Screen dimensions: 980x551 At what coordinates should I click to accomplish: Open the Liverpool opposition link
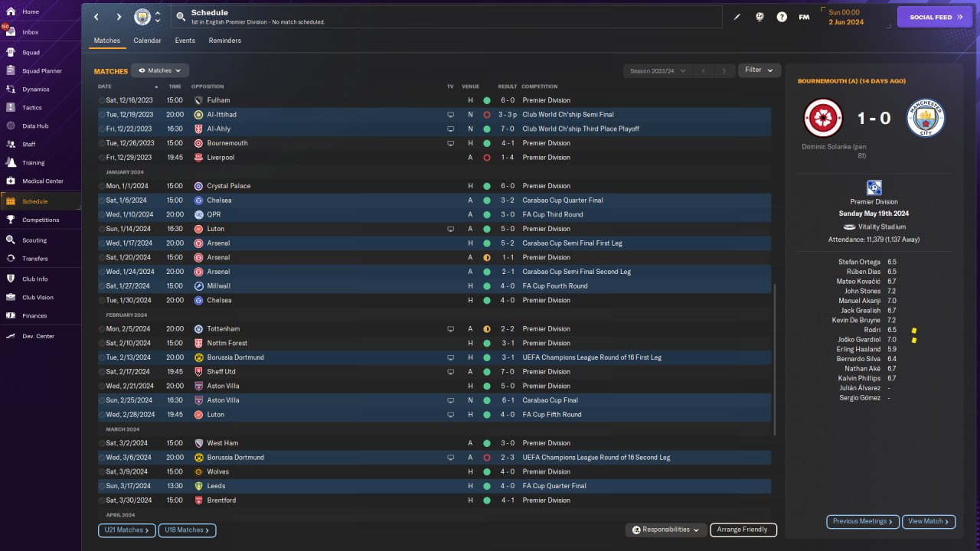click(220, 158)
